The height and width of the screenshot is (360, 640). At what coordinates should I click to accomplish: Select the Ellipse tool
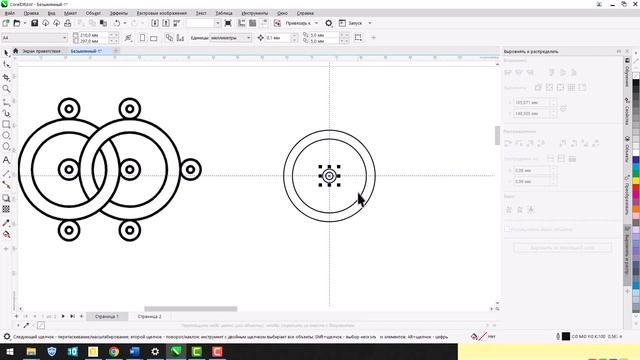[x=6, y=136]
